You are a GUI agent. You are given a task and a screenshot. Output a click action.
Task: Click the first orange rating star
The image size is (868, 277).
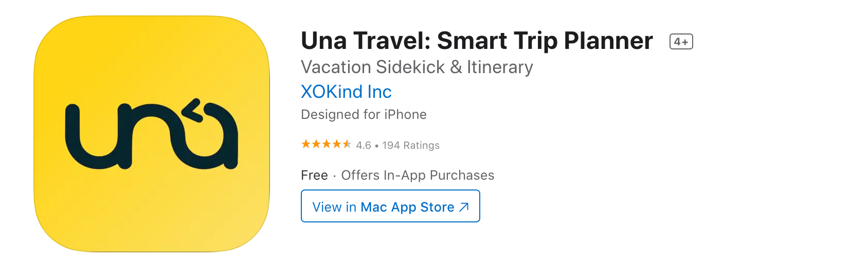306,144
